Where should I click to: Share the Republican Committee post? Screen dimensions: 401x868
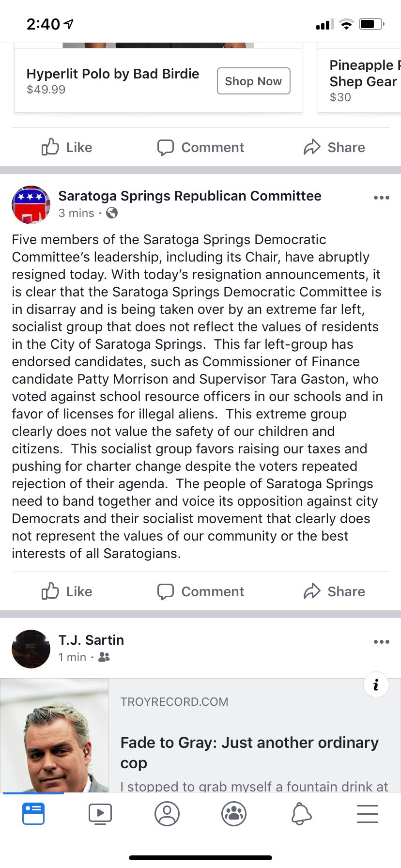click(x=334, y=591)
